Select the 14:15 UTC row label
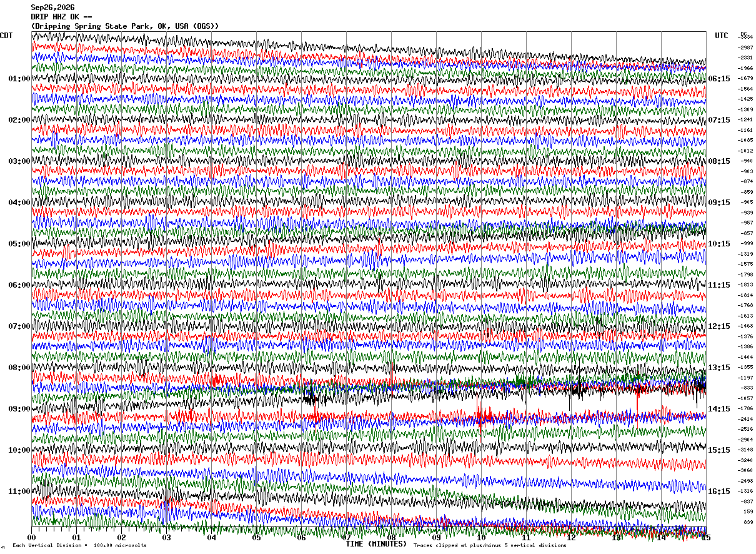Screen dimensions: 756x554 click(719, 409)
